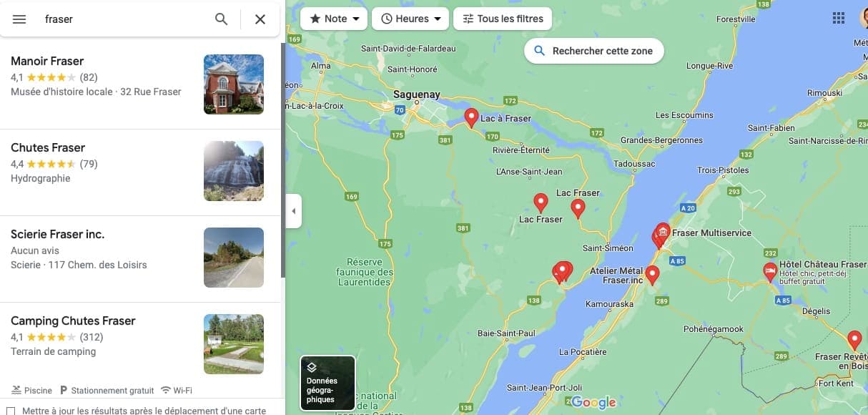Click the results list scrollbar
The image size is (868, 415).
283,161
